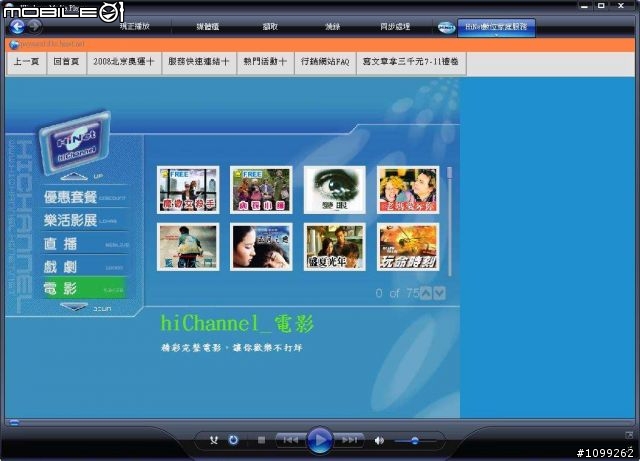Image resolution: width=640 pixels, height=461 pixels.
Task: Select the HiNet online store tab
Action: (x=496, y=27)
